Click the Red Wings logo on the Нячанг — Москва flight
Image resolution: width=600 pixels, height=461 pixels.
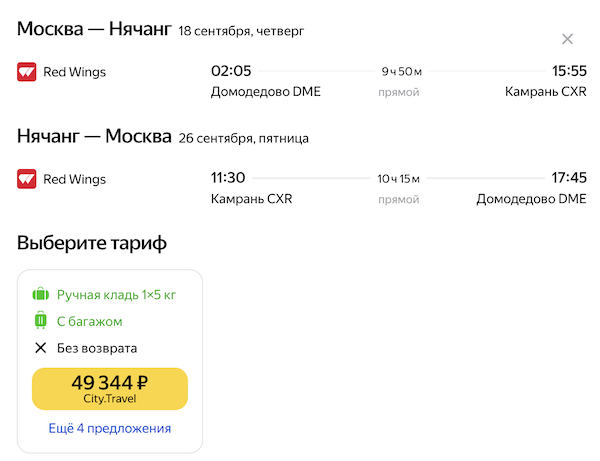coord(27,180)
